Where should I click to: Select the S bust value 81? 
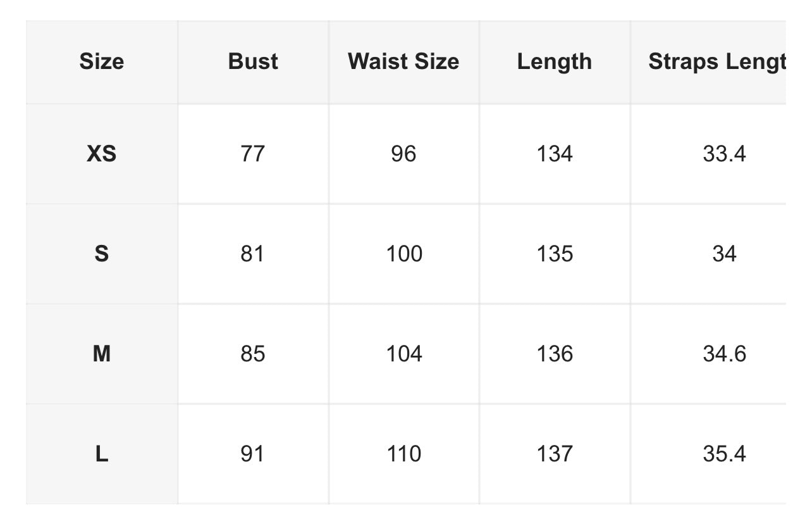tap(252, 254)
